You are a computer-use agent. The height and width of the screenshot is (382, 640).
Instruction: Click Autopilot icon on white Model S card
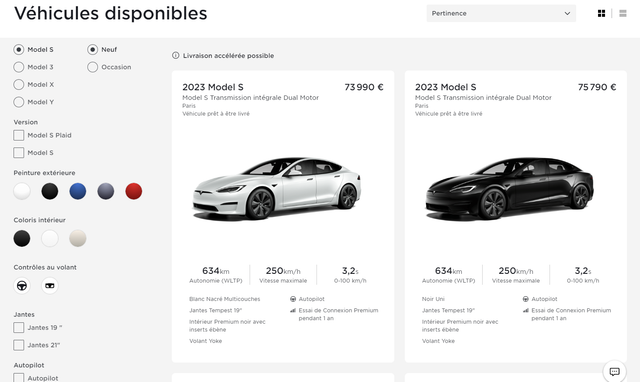[293, 299]
